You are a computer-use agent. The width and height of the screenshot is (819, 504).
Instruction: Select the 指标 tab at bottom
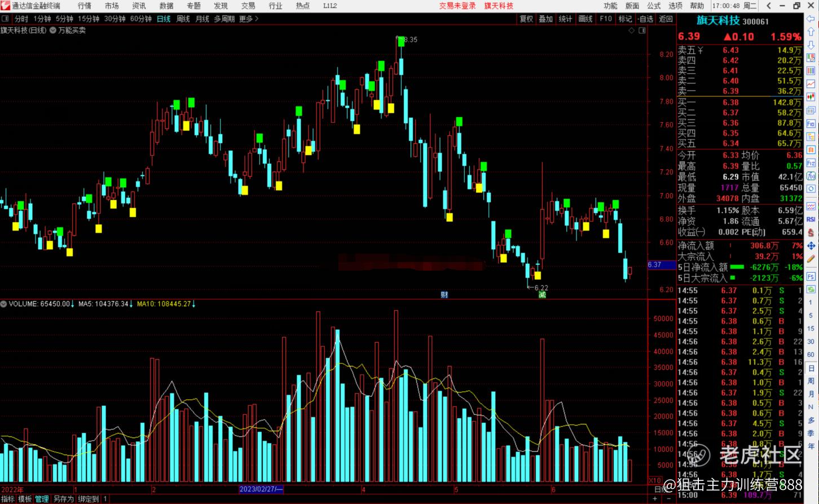(8, 499)
